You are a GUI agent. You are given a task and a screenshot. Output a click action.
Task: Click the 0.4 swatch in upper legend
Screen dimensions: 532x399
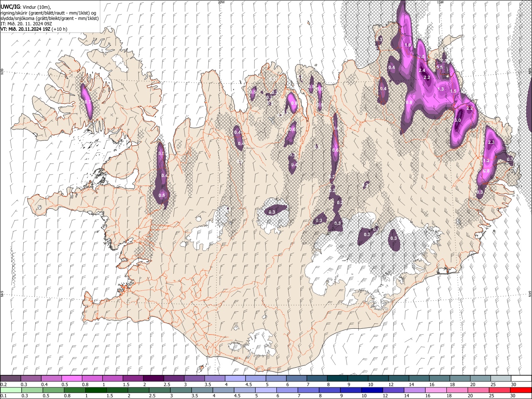coord(51,378)
